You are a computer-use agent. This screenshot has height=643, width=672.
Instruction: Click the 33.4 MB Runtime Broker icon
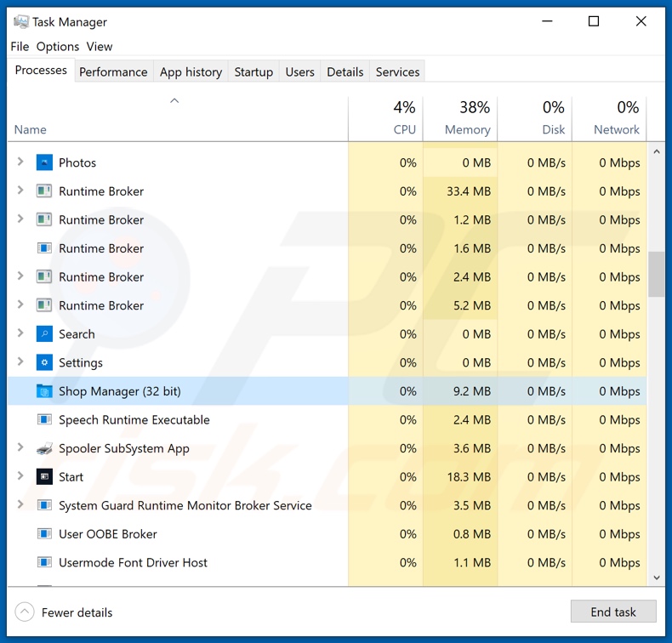click(x=44, y=191)
